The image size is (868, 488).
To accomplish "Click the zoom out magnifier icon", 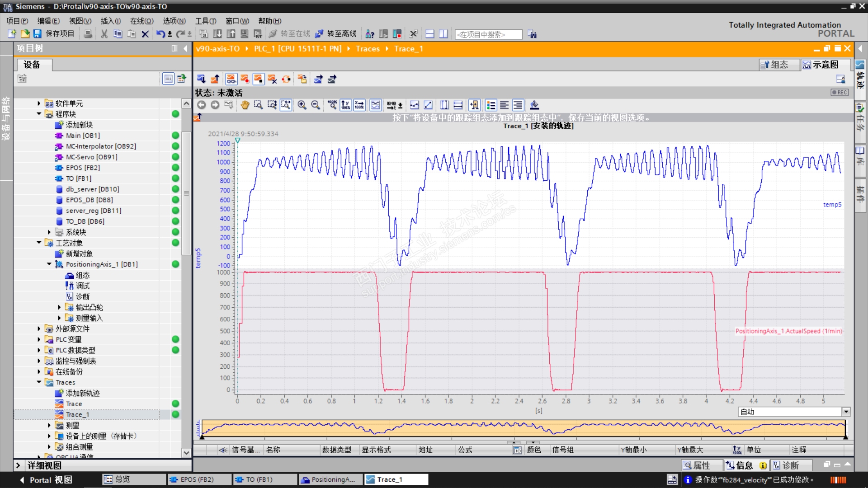I will coord(316,105).
